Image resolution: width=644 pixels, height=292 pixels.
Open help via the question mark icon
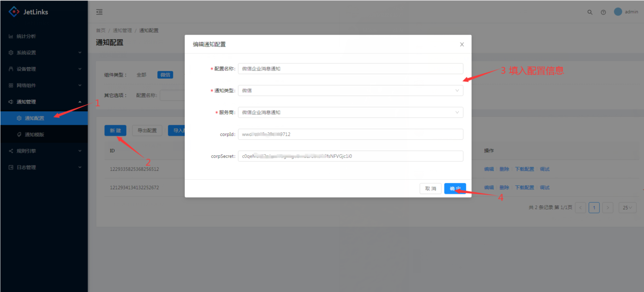[603, 12]
